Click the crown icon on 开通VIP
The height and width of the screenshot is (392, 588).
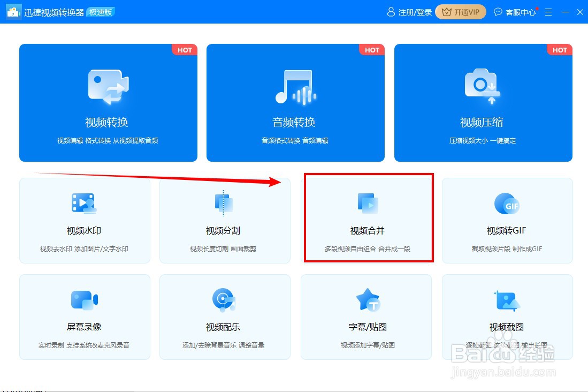pyautogui.click(x=446, y=12)
